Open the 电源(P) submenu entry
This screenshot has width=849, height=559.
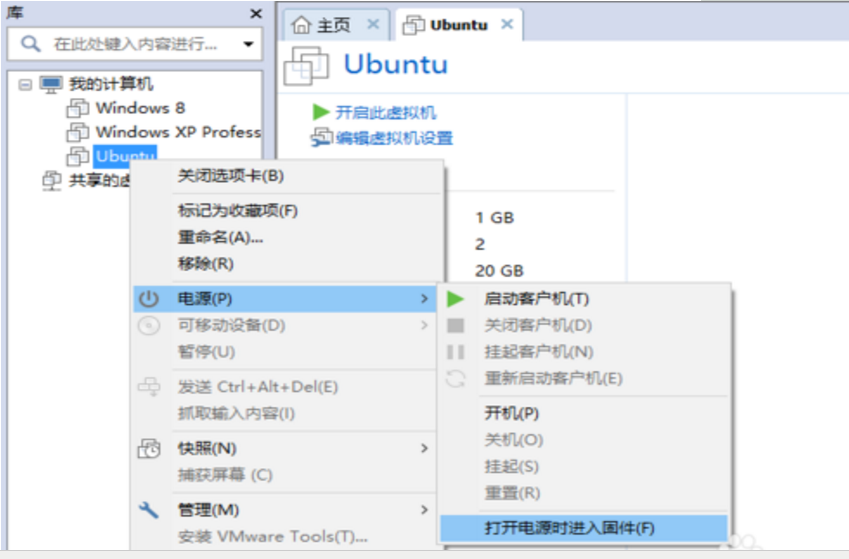pyautogui.click(x=285, y=298)
